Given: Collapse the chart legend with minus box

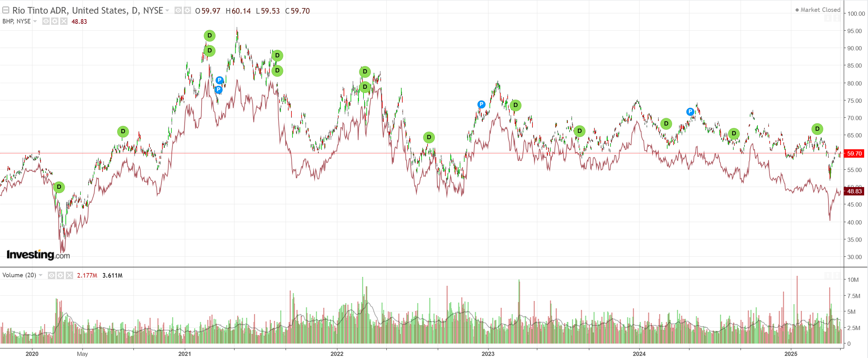Looking at the screenshot, I should pos(6,10).
